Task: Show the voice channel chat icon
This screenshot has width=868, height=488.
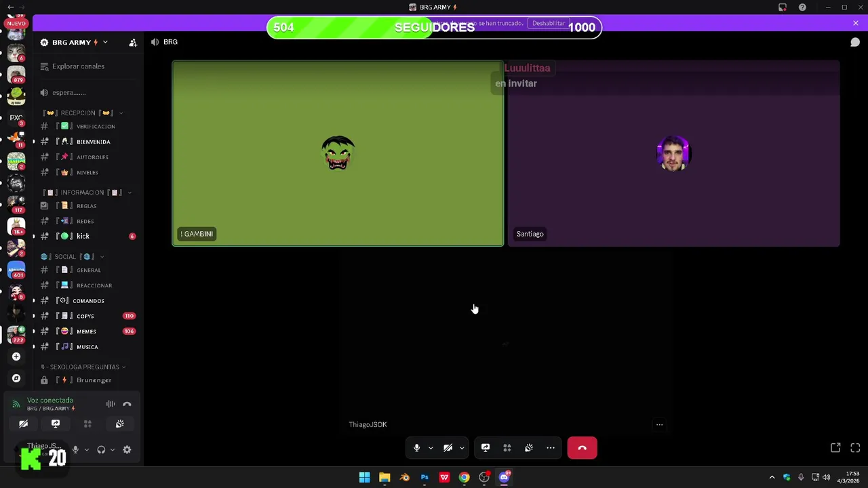Action: (x=855, y=42)
